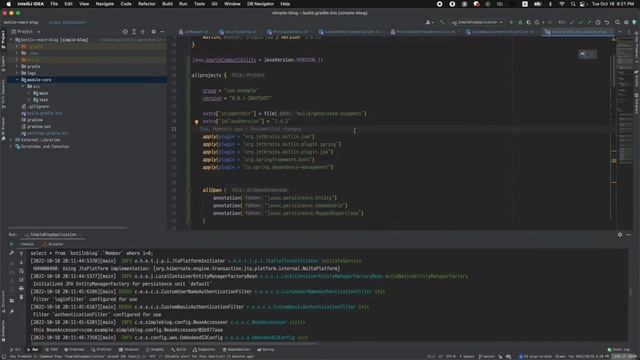
Task: Open the Spring tool window button
Action: [266, 350]
